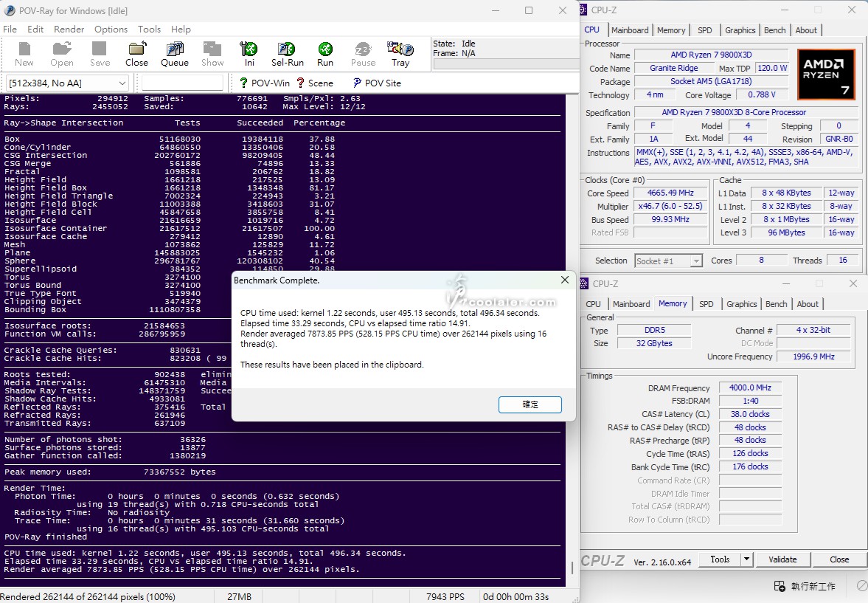Open the Ini settings icon
868x603 pixels.
pos(250,50)
